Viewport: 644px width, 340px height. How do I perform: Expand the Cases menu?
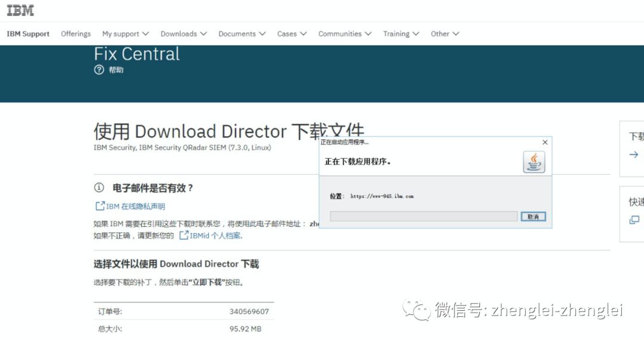[x=292, y=33]
